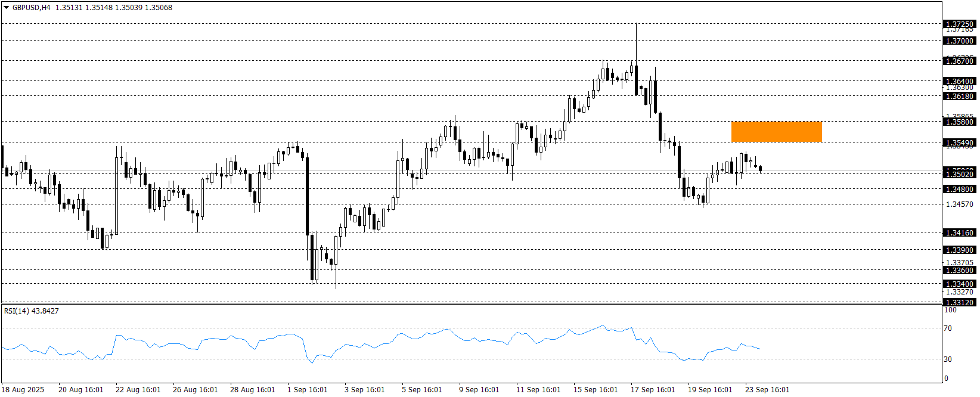The height and width of the screenshot is (397, 980).
Task: Click the 1.34800 price level label
Action: (959, 189)
